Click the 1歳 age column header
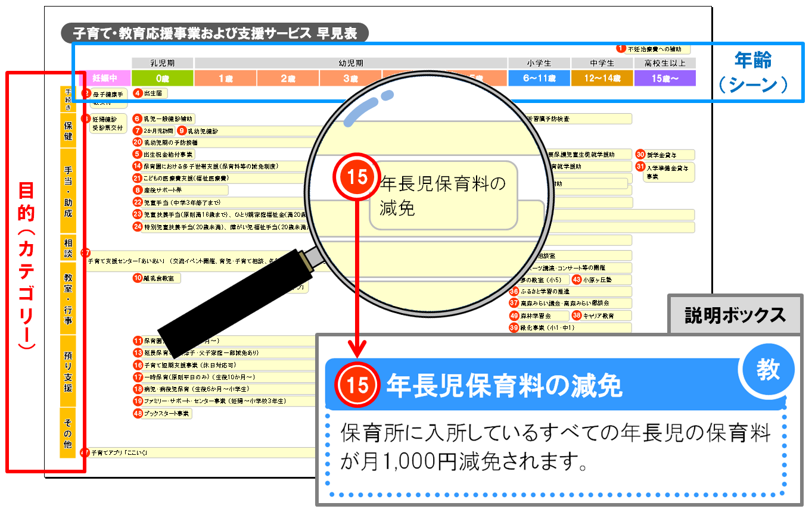812x512 pixels. coord(225,78)
